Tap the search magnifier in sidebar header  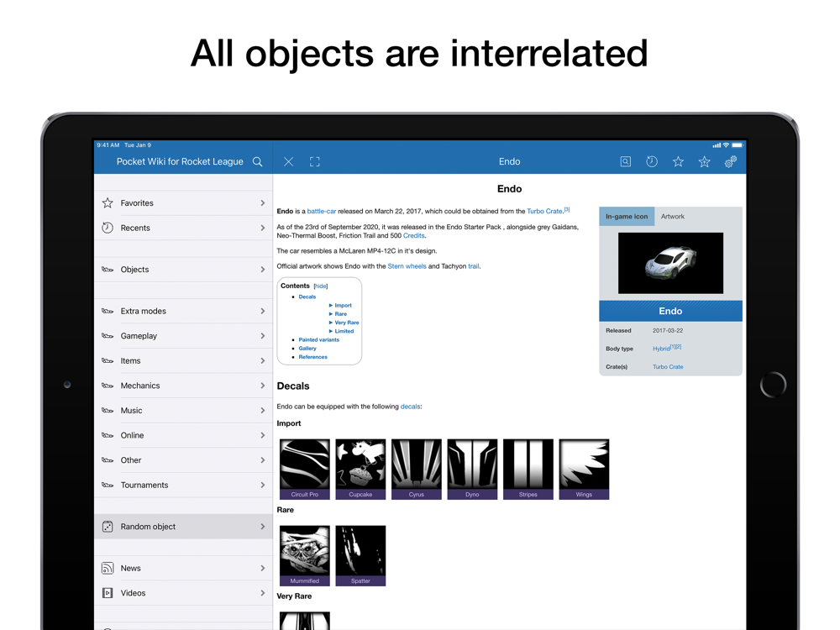(x=258, y=162)
